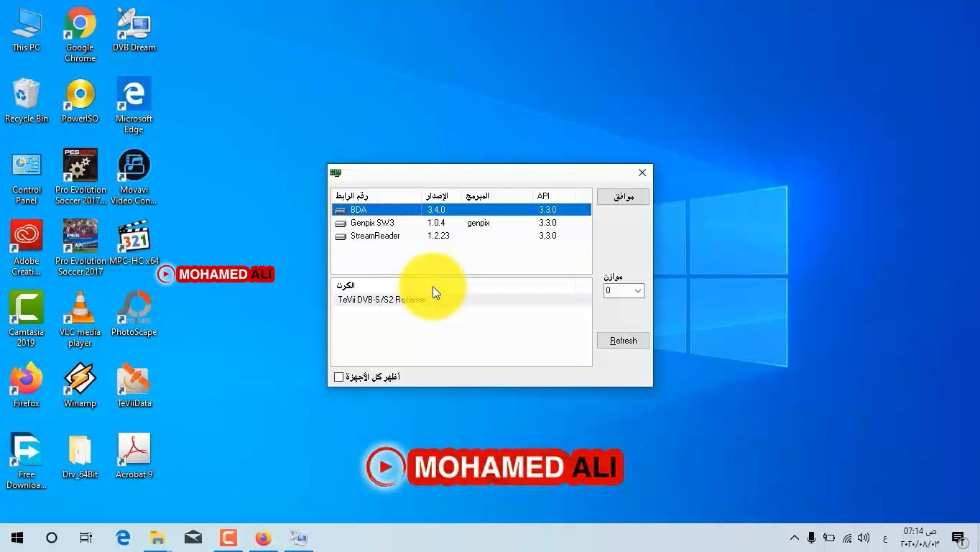Open the Wi-Fi network tray icon
Screen dimensions: 980x552
[x=847, y=538]
